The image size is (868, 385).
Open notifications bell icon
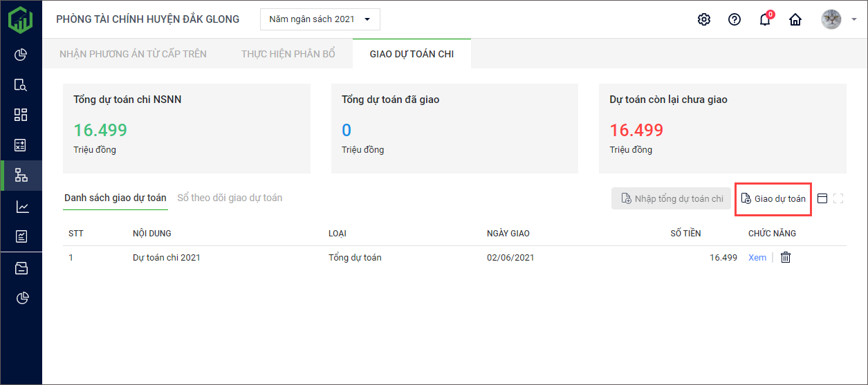[765, 19]
